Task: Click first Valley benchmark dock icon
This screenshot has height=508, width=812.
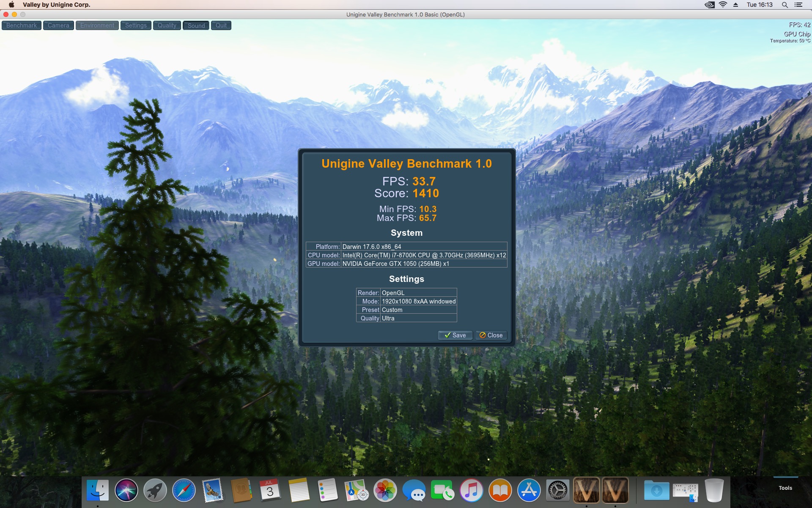Action: 587,490
